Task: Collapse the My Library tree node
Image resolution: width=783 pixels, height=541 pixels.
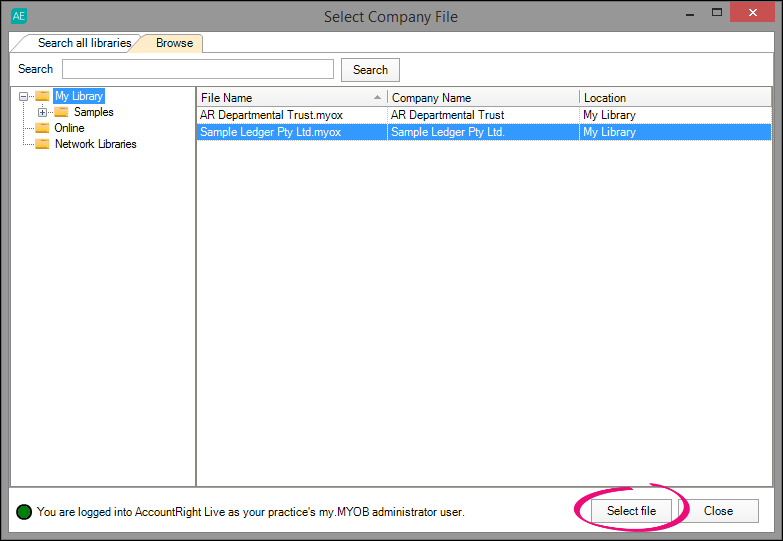Action: (x=23, y=97)
